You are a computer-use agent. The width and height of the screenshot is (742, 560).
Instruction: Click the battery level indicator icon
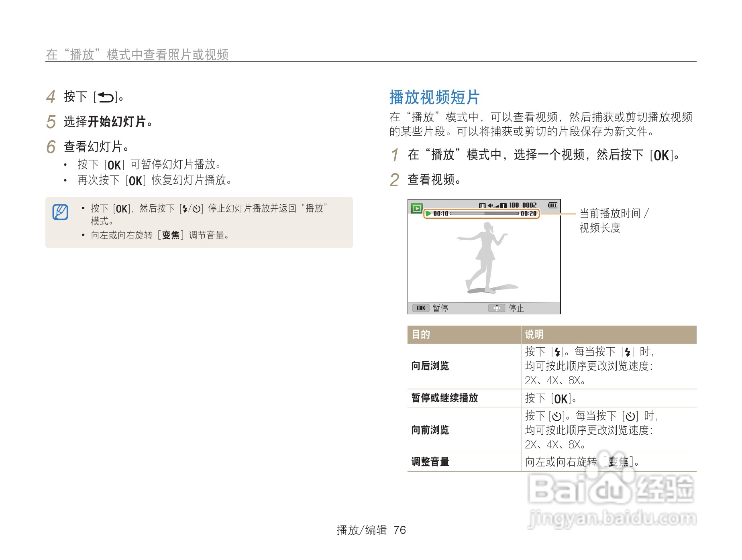tap(553, 205)
